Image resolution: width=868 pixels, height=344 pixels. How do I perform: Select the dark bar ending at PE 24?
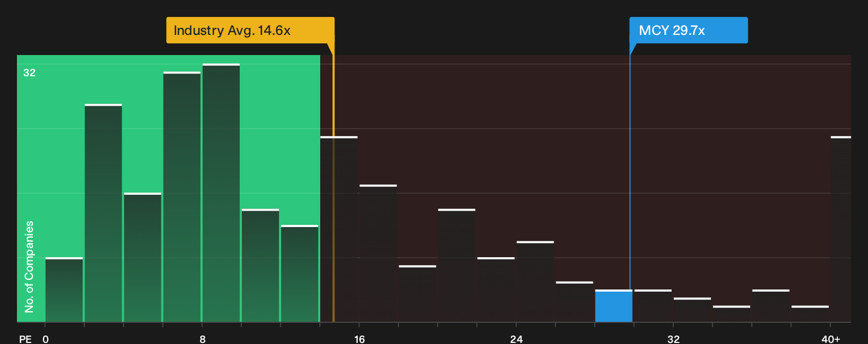coord(496,290)
